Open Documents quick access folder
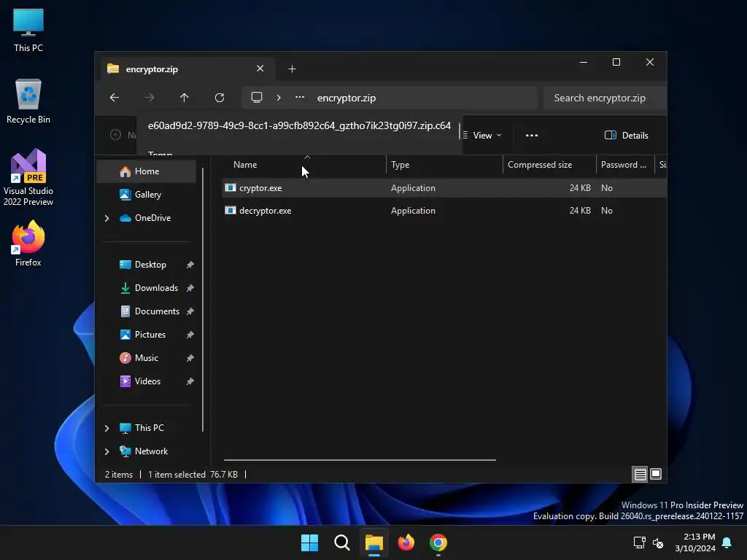The height and width of the screenshot is (560, 747). [146, 311]
